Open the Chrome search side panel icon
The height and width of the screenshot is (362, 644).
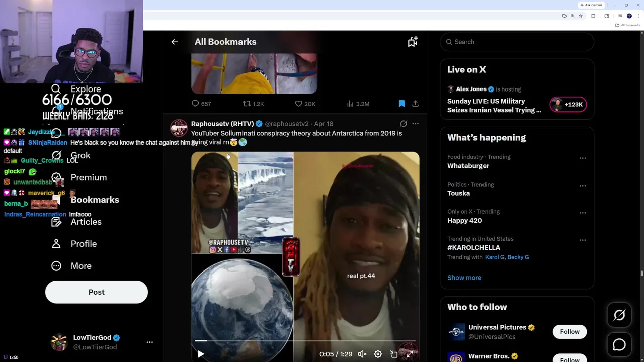point(607,16)
